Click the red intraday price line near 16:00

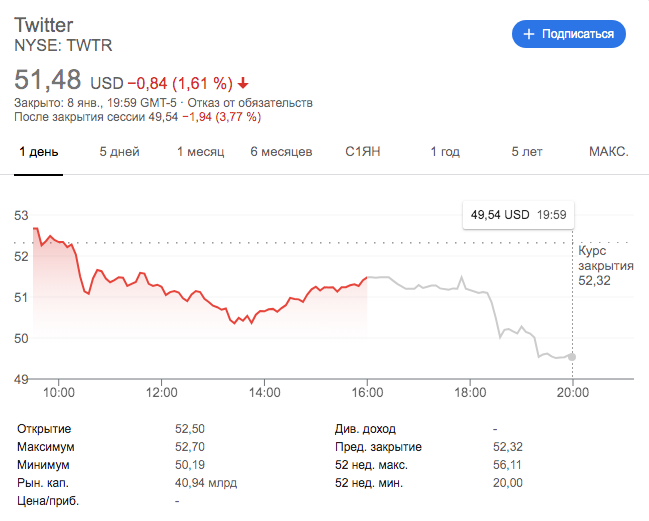point(360,281)
